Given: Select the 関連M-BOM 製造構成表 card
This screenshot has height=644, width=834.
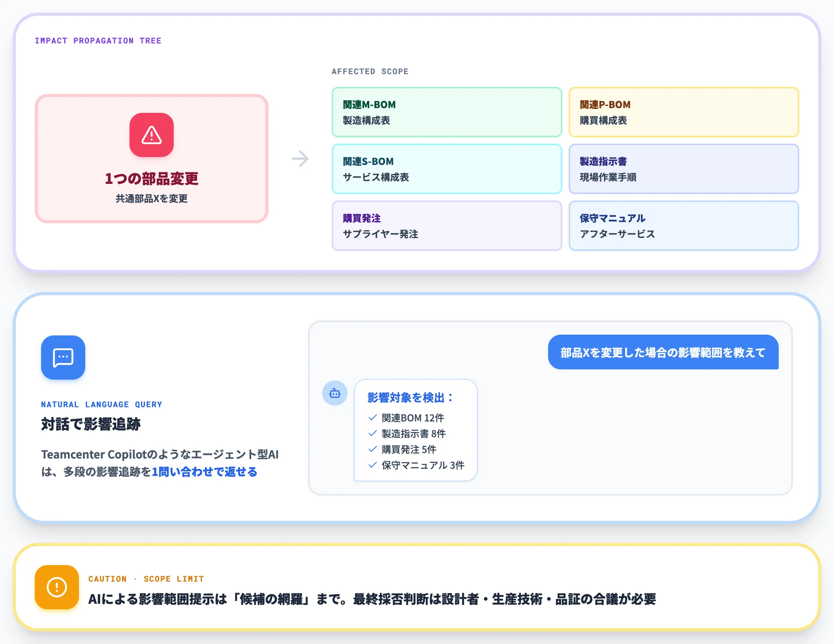Looking at the screenshot, I should point(447,112).
